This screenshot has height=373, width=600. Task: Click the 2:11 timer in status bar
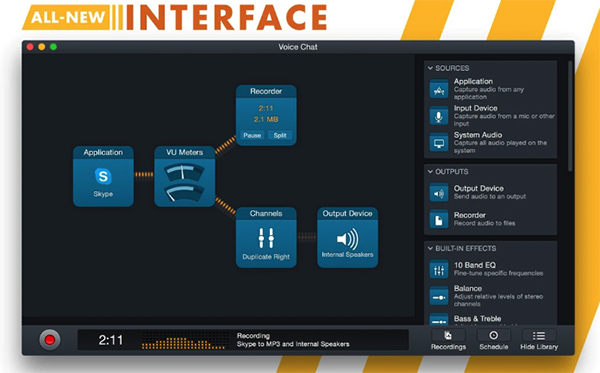pyautogui.click(x=111, y=340)
